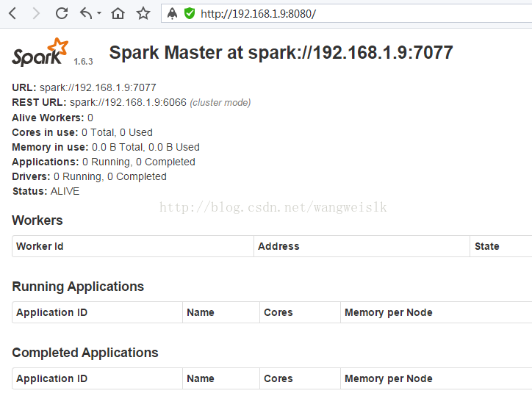532x399 pixels.
Task: Open the dropdown beside the undo arrow
Action: pyautogui.click(x=99, y=13)
